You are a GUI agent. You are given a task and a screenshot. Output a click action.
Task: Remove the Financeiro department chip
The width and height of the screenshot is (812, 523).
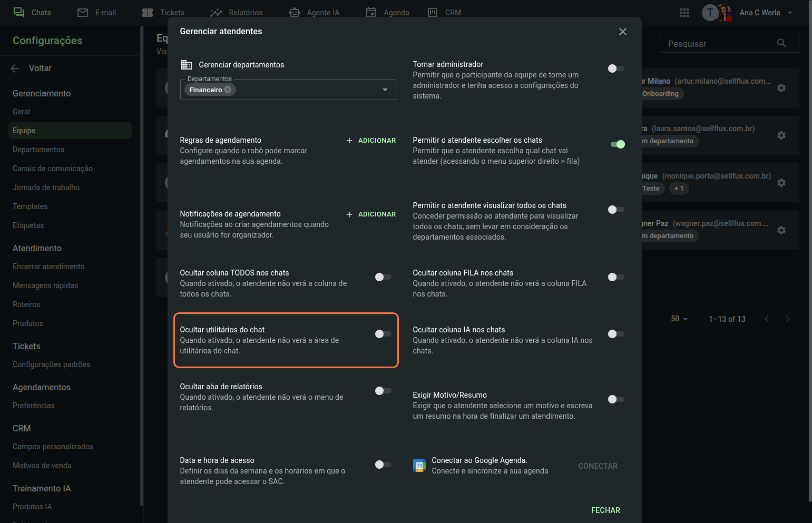228,90
